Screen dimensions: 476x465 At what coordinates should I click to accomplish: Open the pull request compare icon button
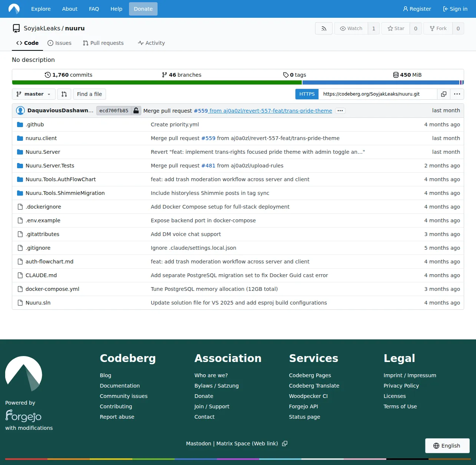[64, 94]
